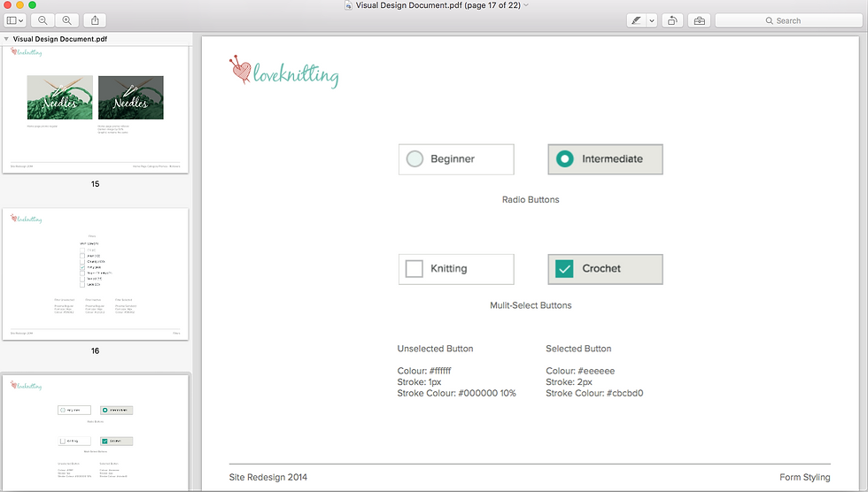Click the 'Unselected Button' heading

click(435, 349)
